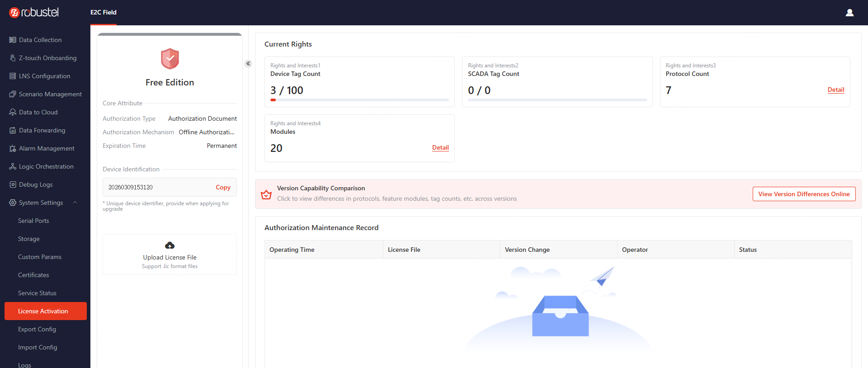Click the truncated Offline Authorization value

[207, 132]
